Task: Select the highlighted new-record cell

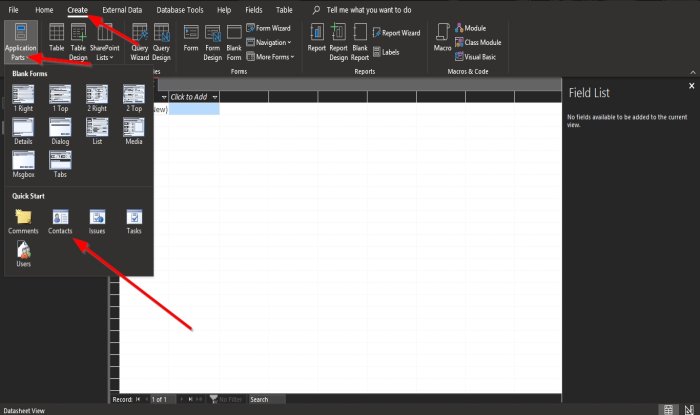Action: pos(194,109)
